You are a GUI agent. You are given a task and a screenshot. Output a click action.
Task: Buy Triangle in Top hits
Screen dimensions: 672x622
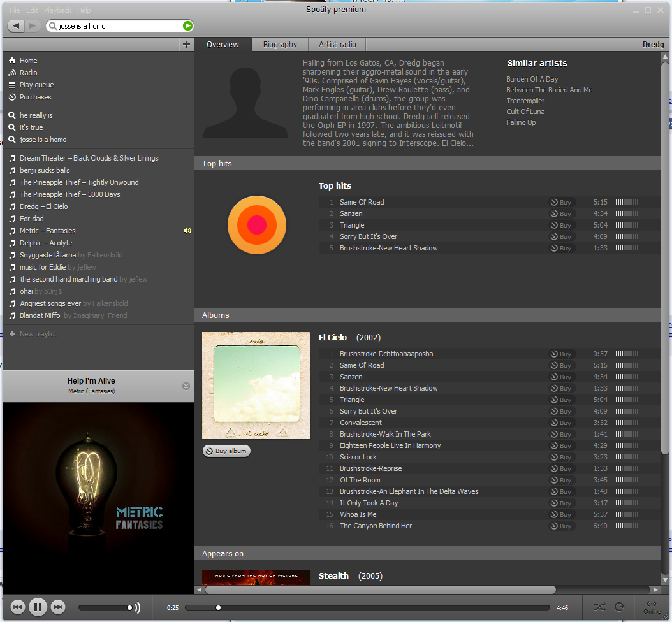click(x=561, y=225)
